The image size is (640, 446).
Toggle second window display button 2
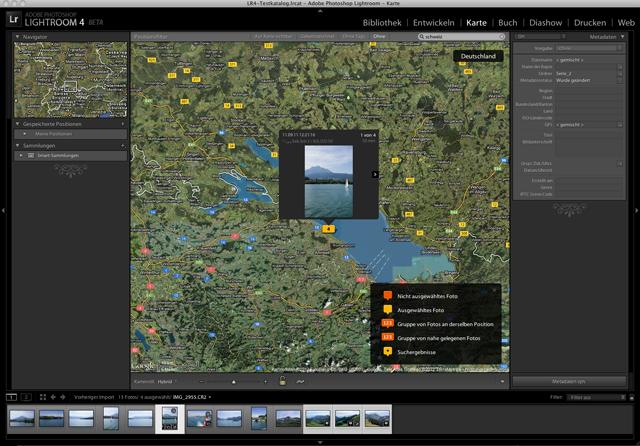[26, 397]
